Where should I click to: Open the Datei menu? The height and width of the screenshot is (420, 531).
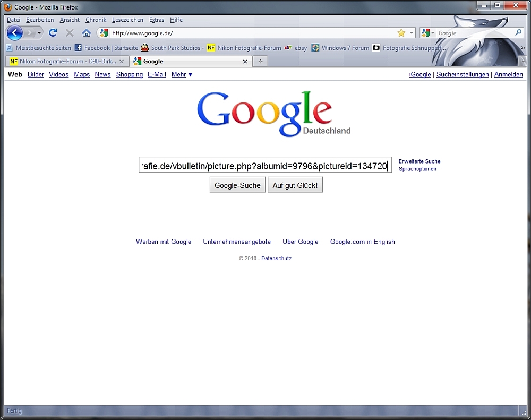point(14,20)
